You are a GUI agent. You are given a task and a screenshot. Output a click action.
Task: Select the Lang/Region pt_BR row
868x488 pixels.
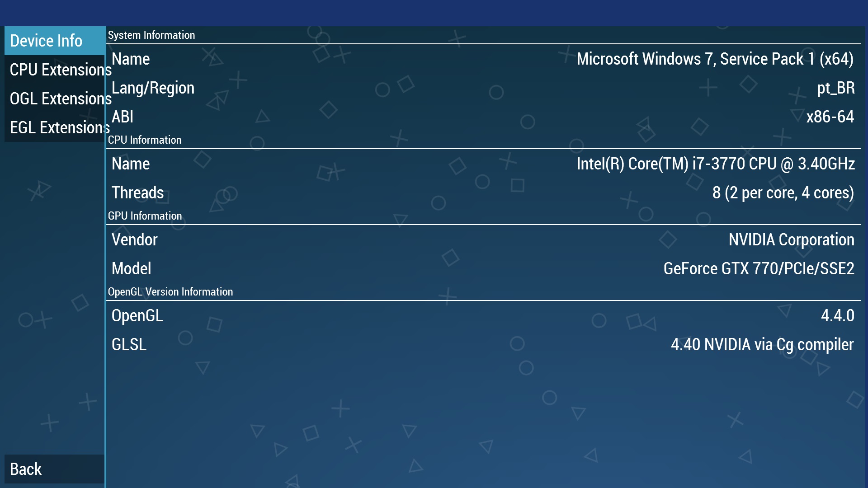[x=483, y=88]
